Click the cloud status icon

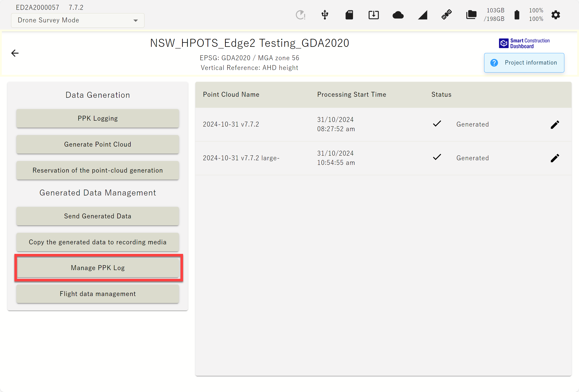pos(398,15)
